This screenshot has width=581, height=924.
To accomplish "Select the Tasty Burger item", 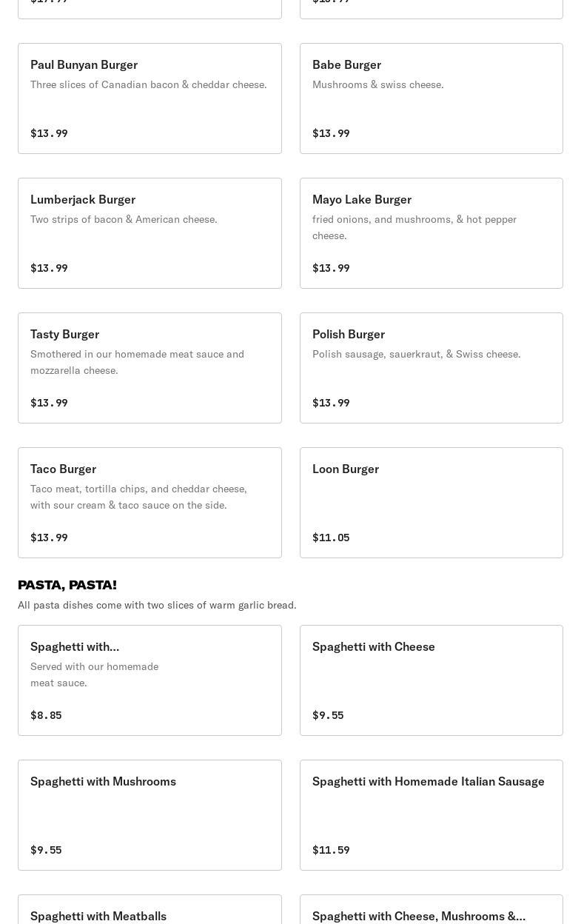I will pyautogui.click(x=150, y=368).
